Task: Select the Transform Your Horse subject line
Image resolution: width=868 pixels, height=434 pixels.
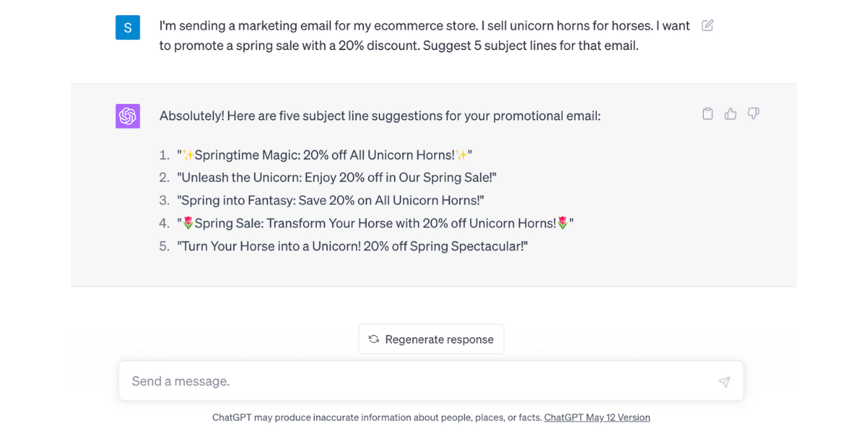Action: tap(375, 224)
